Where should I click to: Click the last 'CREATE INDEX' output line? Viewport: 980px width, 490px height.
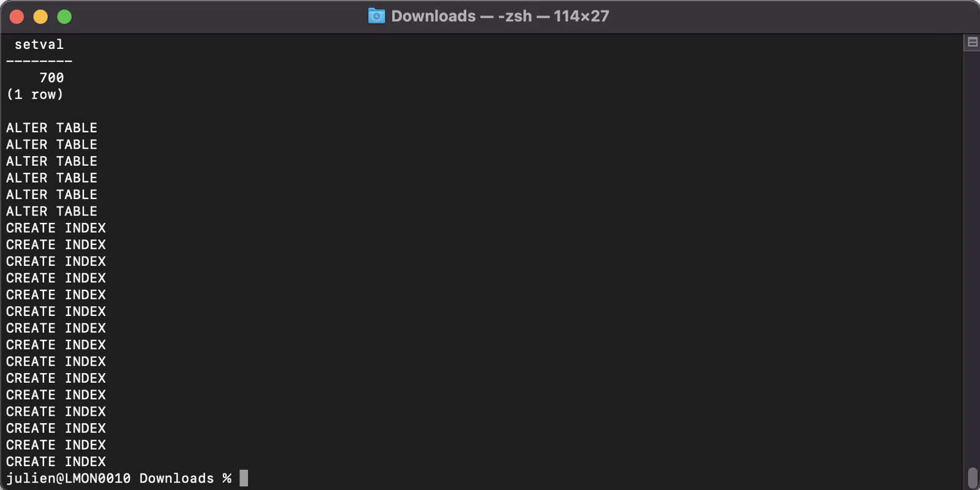pos(56,461)
